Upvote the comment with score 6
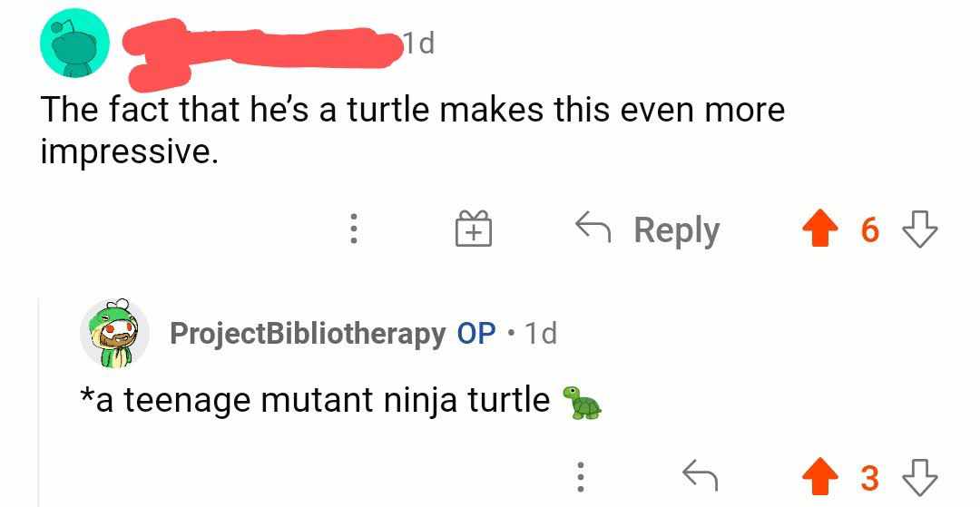Viewport: 980px width, 507px height. [820, 229]
